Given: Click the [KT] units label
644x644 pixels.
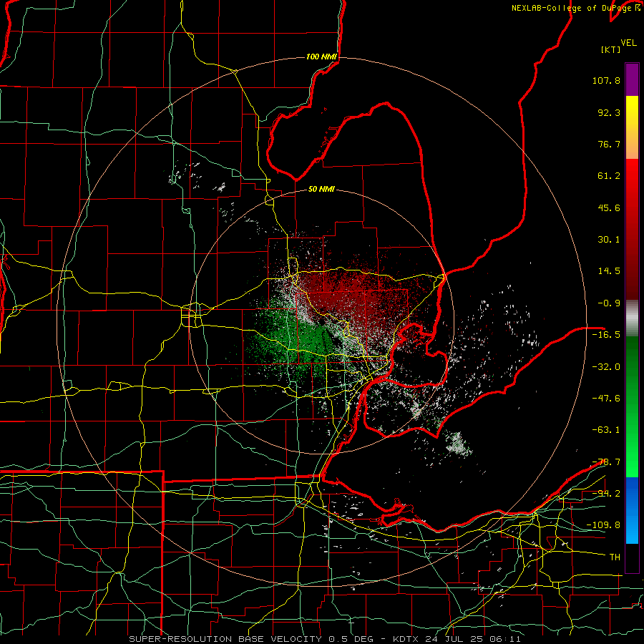Looking at the screenshot, I should tap(611, 49).
